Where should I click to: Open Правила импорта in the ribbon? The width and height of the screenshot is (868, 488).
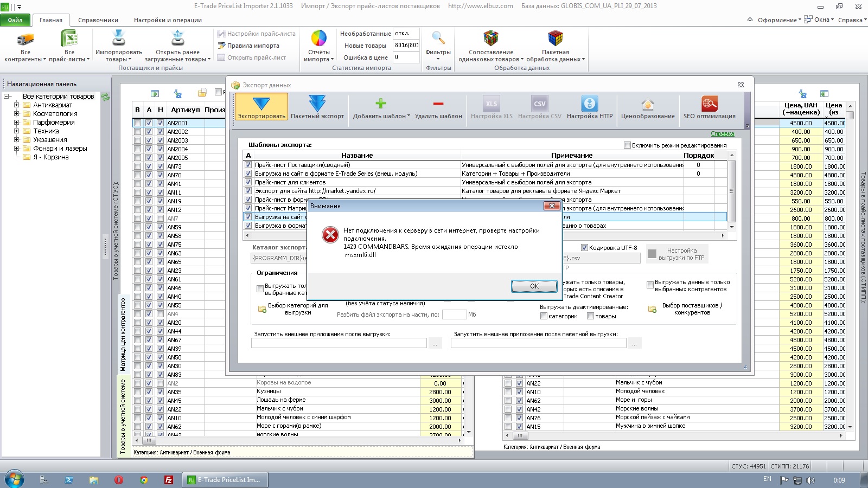pyautogui.click(x=248, y=46)
